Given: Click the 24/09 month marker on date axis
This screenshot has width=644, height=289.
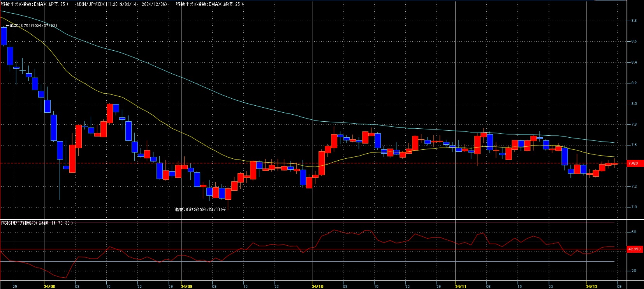Looking at the screenshot, I should point(187,286).
